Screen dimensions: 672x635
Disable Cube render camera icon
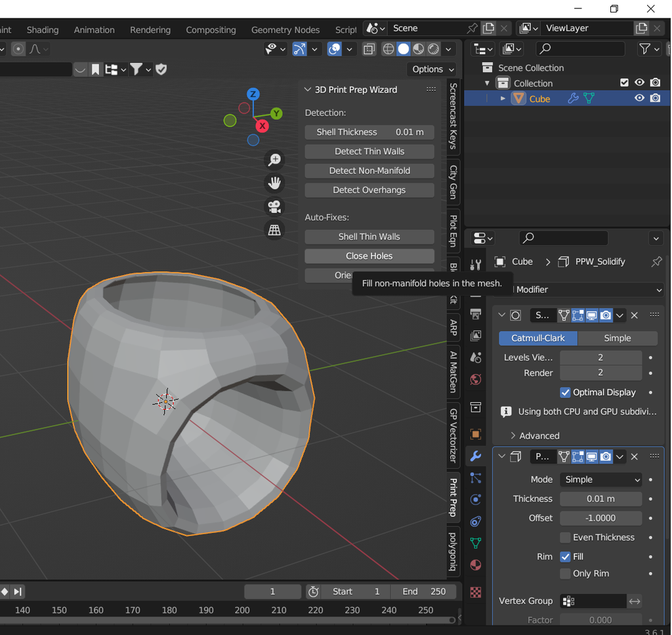coord(655,99)
